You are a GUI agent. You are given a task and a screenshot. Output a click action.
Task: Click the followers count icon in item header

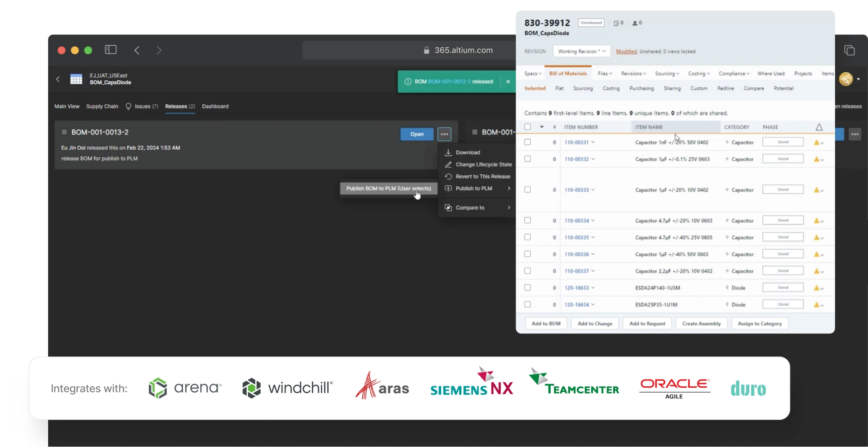pos(637,23)
